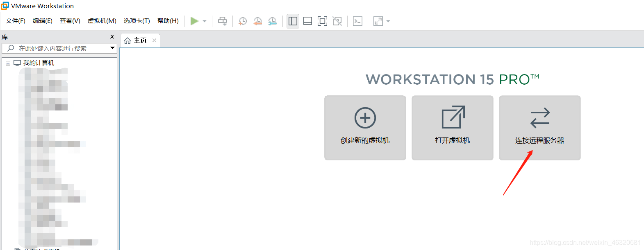Screen dimensions: 644x250
Task: Open the 查看(V) menu
Action: click(x=70, y=21)
